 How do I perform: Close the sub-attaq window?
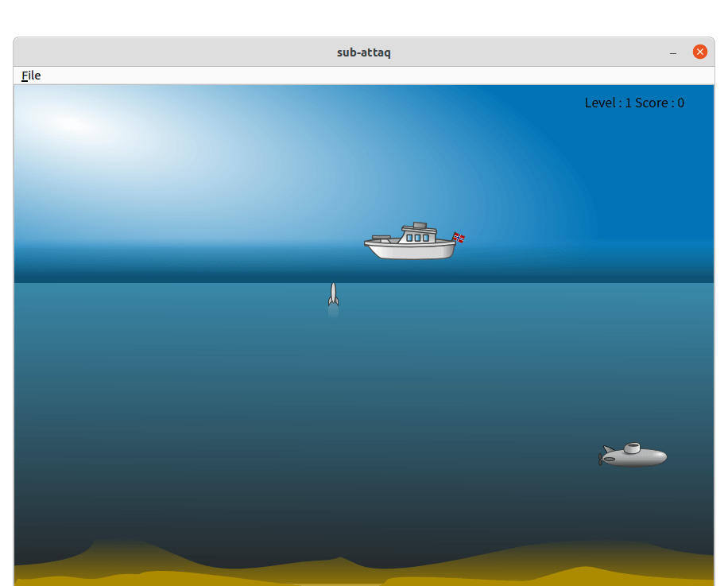699,52
